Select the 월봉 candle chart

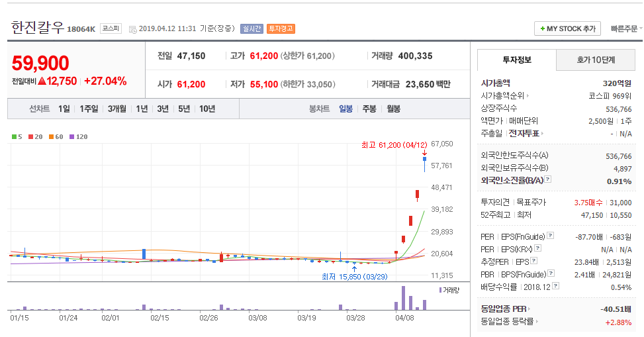(x=393, y=109)
